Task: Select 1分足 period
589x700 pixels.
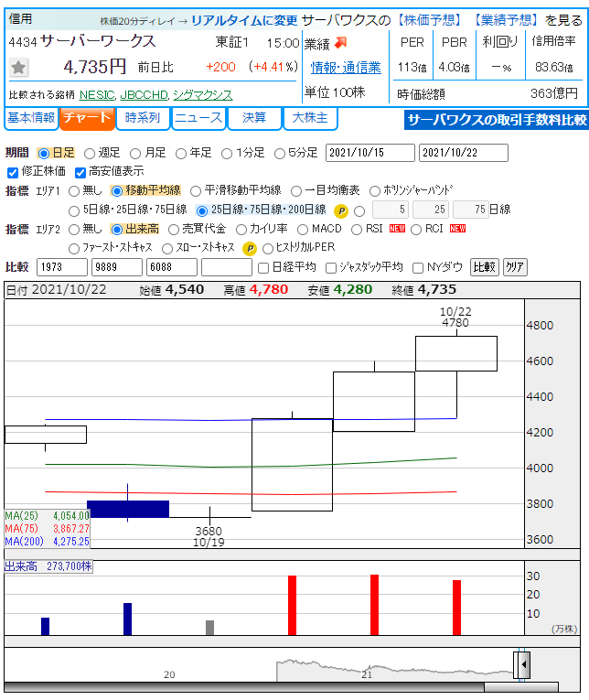Action: tap(227, 154)
